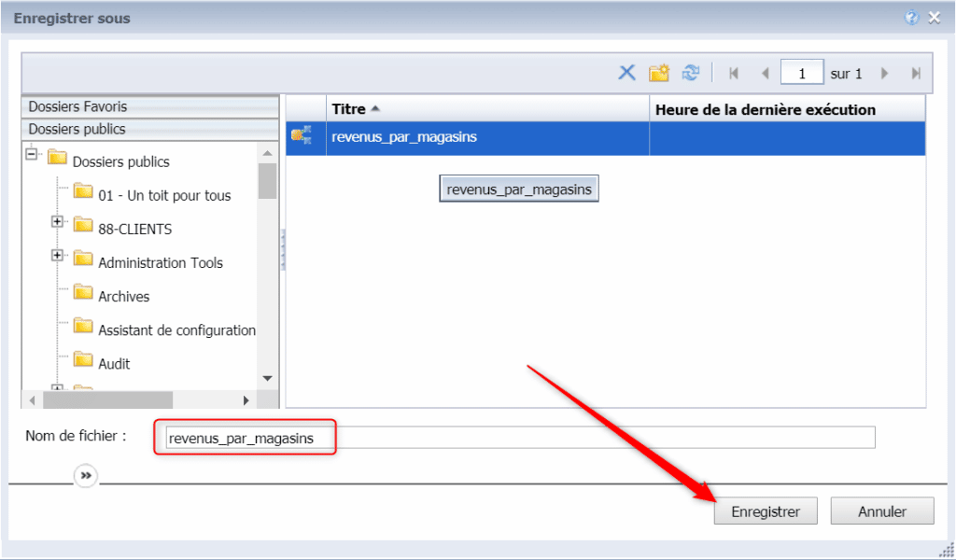Expand the 88-CLIENTS folder
The height and width of the screenshot is (560, 956).
pyautogui.click(x=57, y=222)
